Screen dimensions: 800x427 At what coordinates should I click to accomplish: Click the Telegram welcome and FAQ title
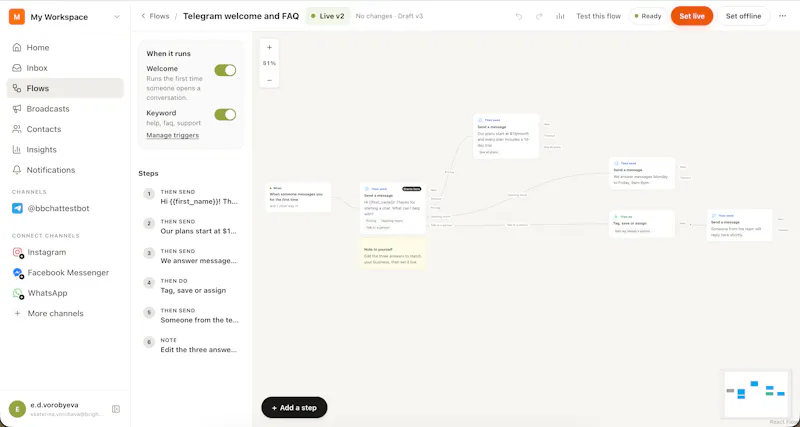(x=241, y=16)
